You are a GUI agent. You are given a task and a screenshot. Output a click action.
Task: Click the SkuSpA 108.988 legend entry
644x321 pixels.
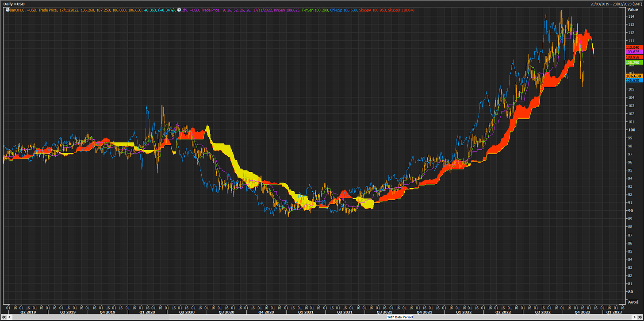click(x=373, y=10)
